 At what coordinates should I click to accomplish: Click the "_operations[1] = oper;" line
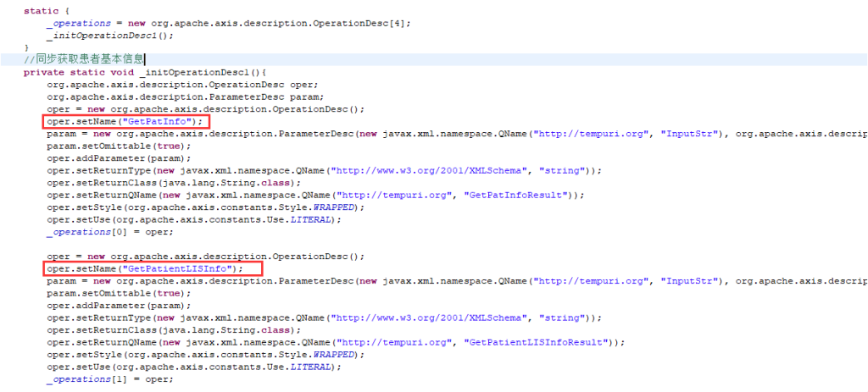click(x=110, y=379)
